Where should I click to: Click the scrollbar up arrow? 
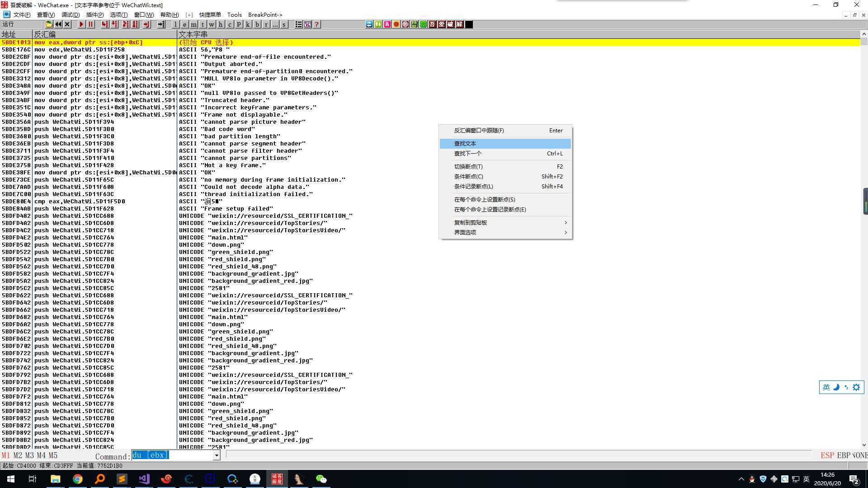(864, 34)
